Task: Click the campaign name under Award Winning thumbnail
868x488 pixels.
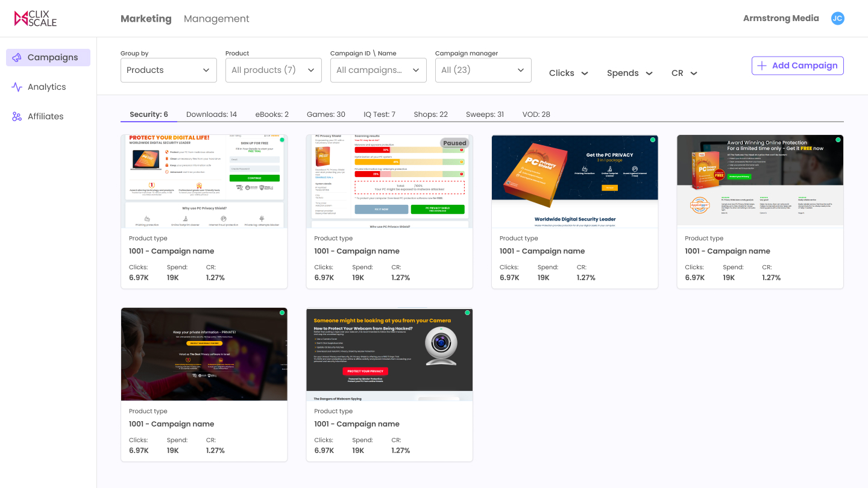Action: tap(728, 251)
